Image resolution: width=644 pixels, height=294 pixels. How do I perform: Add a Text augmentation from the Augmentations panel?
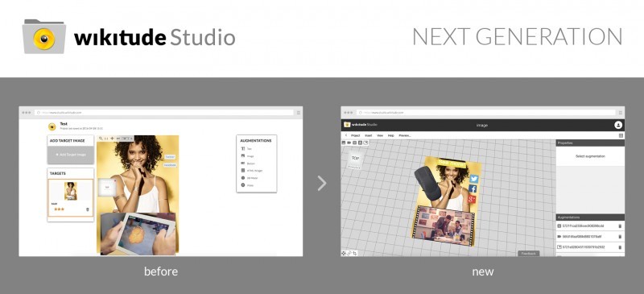click(x=246, y=149)
